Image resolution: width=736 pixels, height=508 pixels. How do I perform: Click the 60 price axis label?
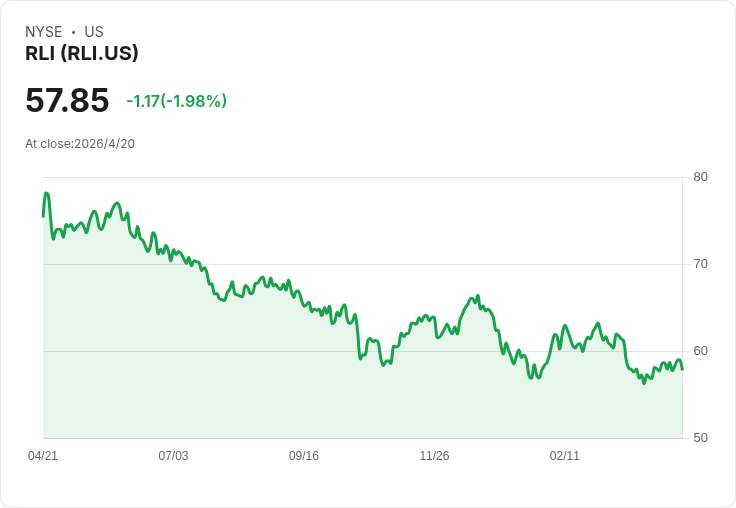point(700,351)
